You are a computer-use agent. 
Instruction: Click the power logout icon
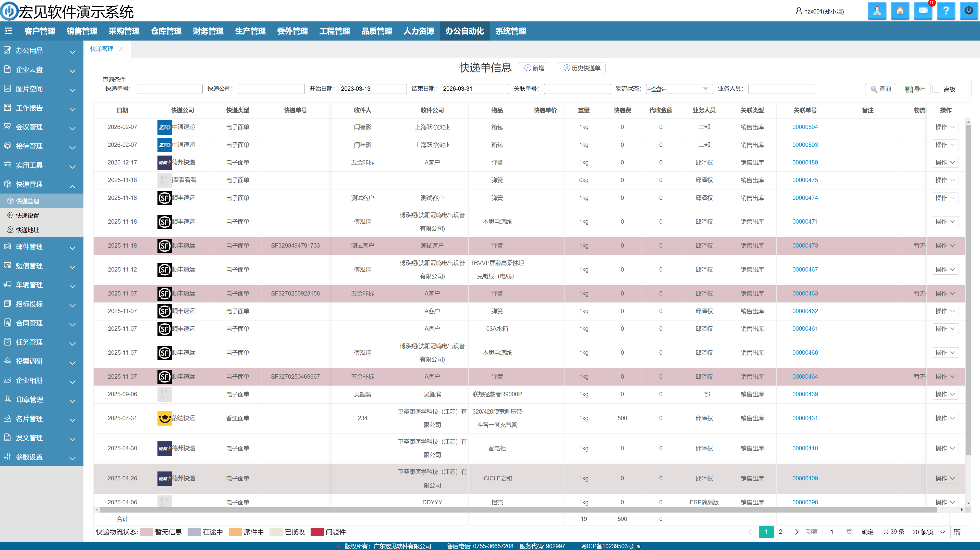click(x=969, y=11)
